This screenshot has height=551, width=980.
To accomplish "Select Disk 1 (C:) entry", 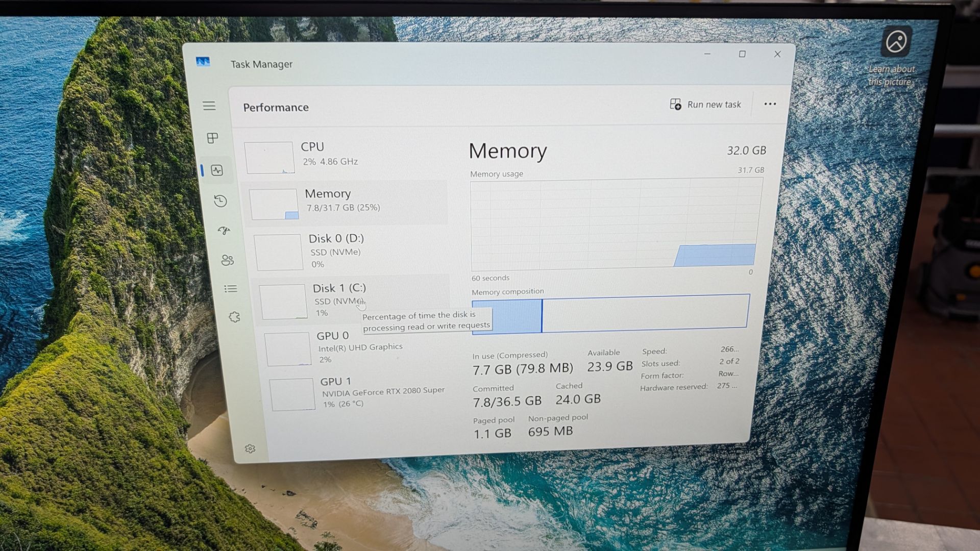I will [x=353, y=300].
